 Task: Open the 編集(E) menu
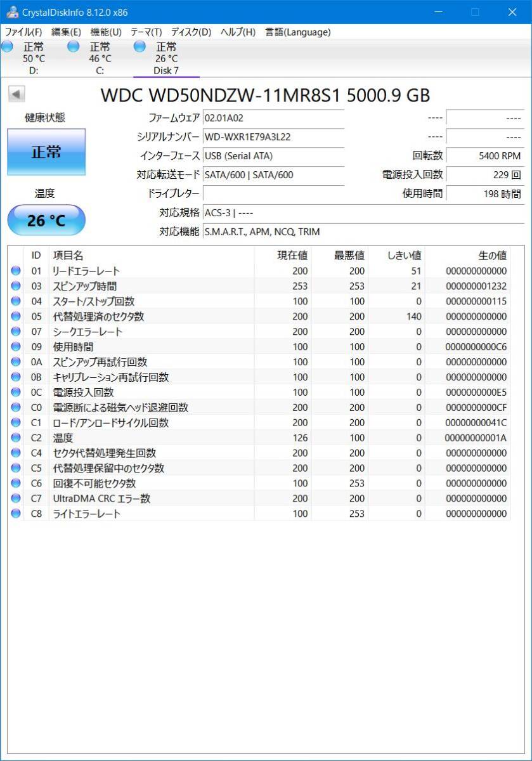click(66, 32)
